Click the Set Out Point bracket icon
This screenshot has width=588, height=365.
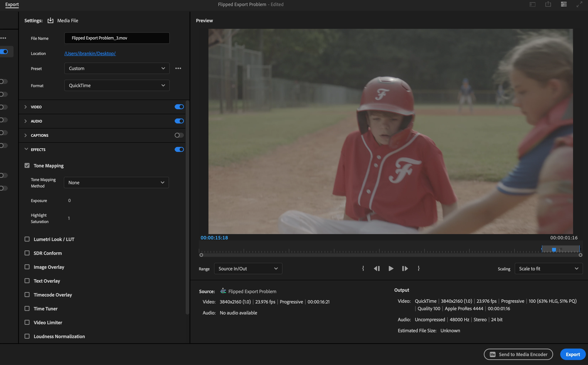[419, 268]
